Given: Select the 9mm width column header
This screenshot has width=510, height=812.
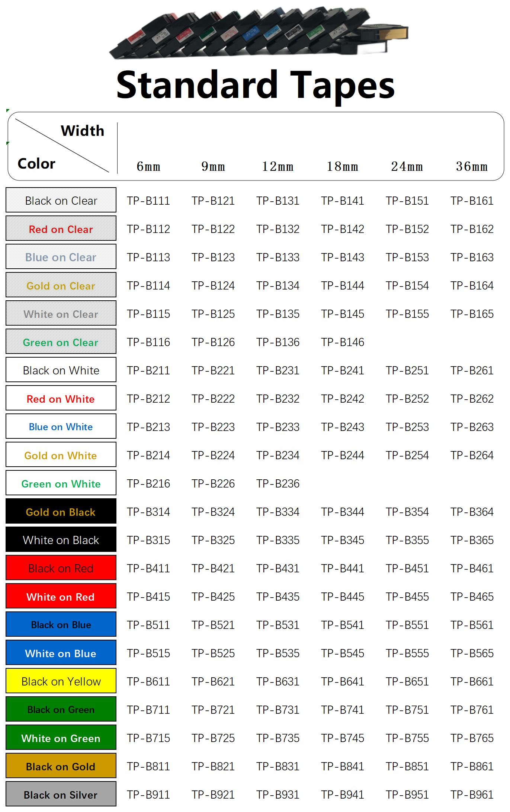Looking at the screenshot, I should 213,166.
